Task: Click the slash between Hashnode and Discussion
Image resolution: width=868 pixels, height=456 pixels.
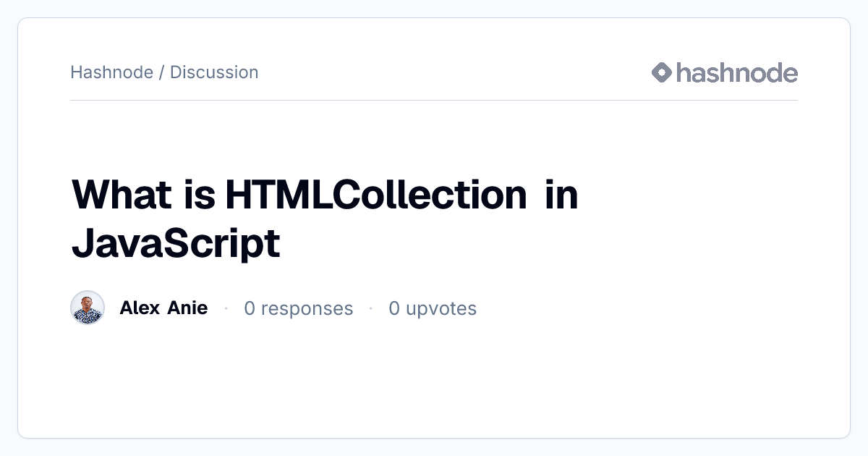Action: (x=161, y=72)
